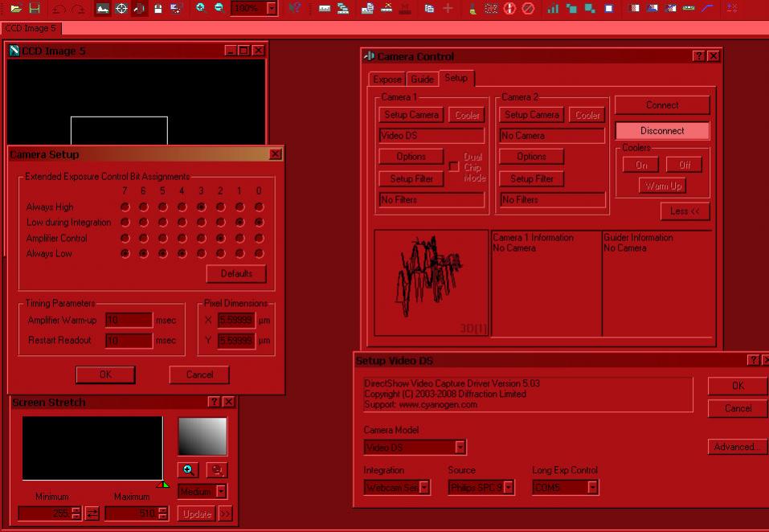Toggle the screen stretch histogram toolbar icon
769x532 pixels.
(103, 8)
